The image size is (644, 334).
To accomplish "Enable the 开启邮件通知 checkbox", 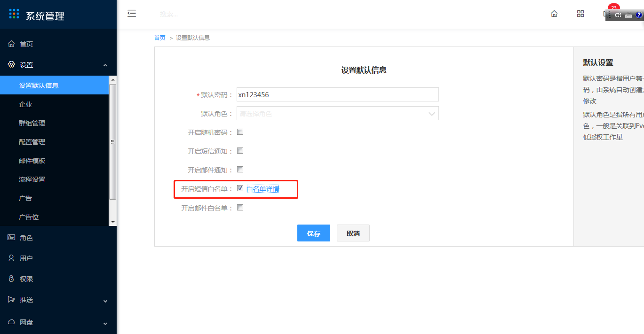I will tap(240, 170).
